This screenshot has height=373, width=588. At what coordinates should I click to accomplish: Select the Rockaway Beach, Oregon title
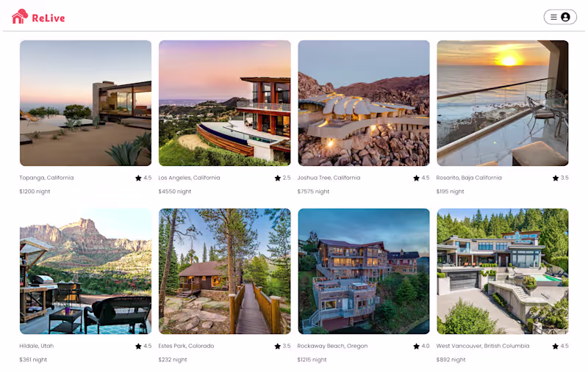coord(332,346)
